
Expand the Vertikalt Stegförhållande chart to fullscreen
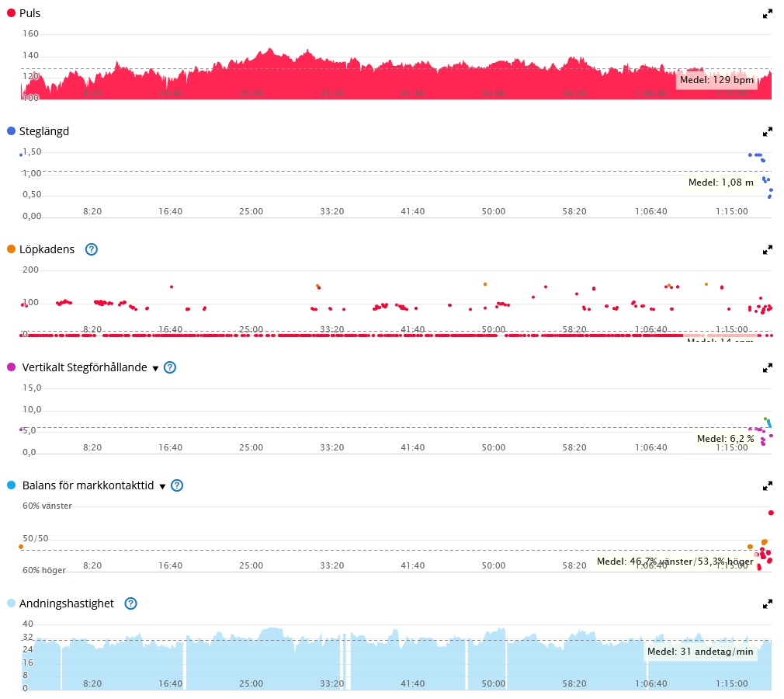pos(768,368)
